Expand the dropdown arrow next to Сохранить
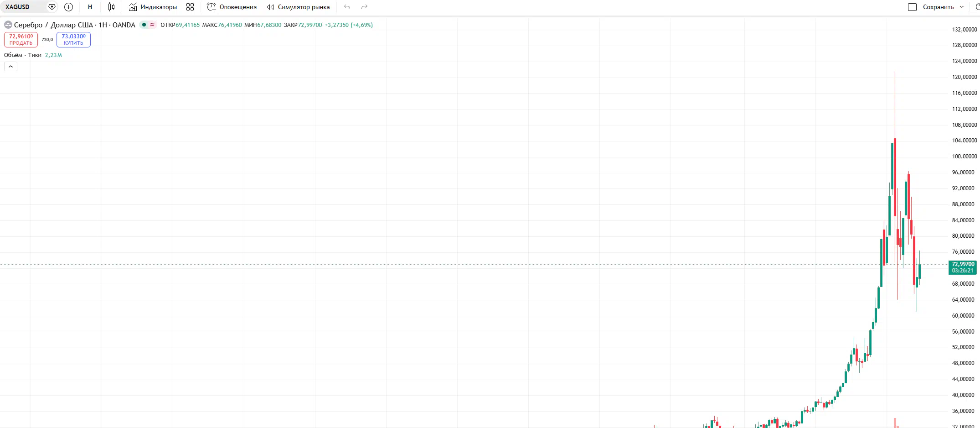The image size is (980, 428). (x=962, y=7)
